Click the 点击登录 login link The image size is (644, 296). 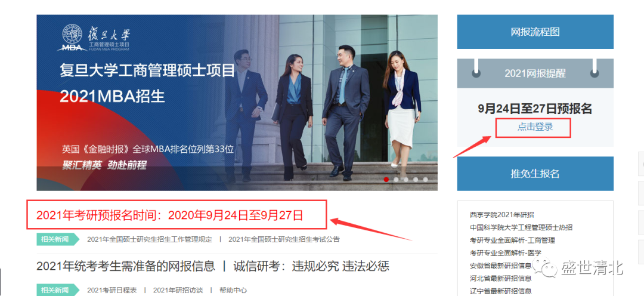(x=535, y=127)
